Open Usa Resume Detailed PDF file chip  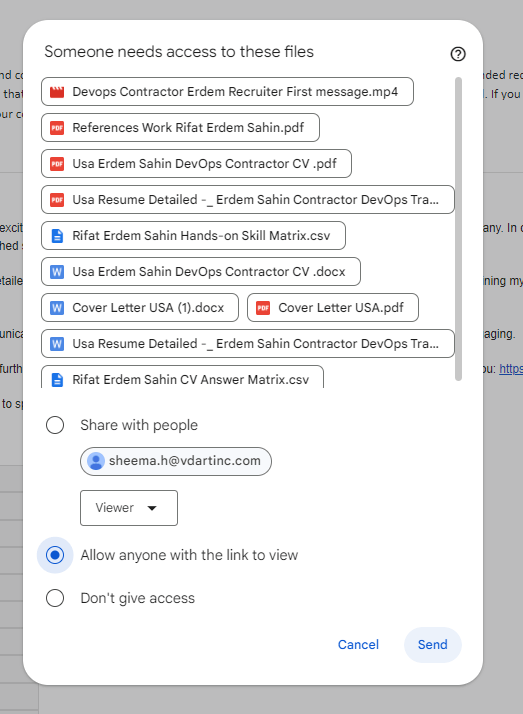coord(248,200)
